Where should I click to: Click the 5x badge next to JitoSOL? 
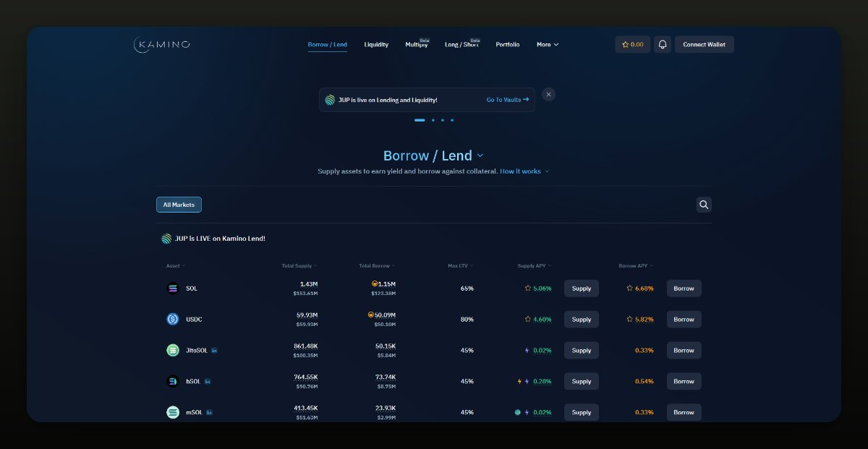coord(214,351)
